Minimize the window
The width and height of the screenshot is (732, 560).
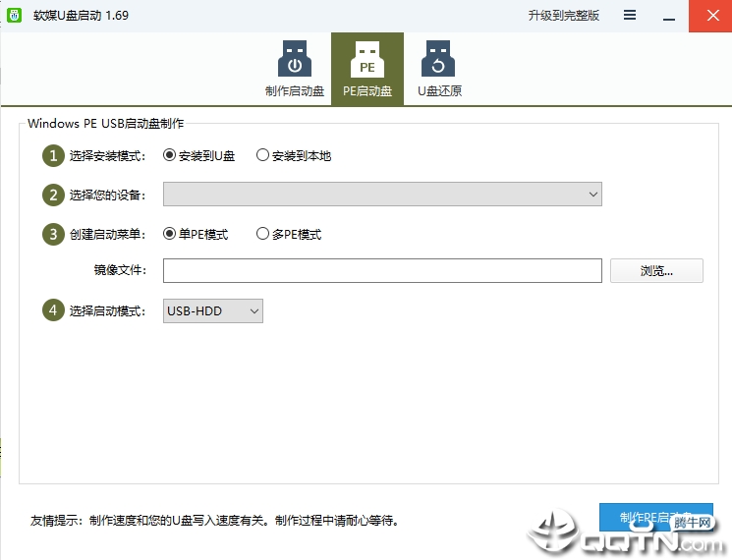point(669,16)
